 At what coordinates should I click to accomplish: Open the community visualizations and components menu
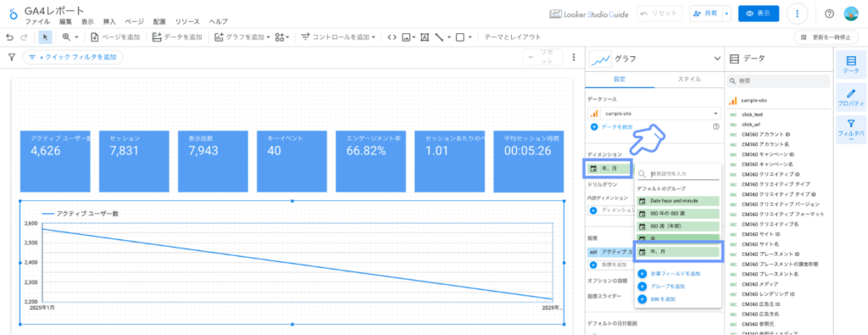[x=282, y=37]
